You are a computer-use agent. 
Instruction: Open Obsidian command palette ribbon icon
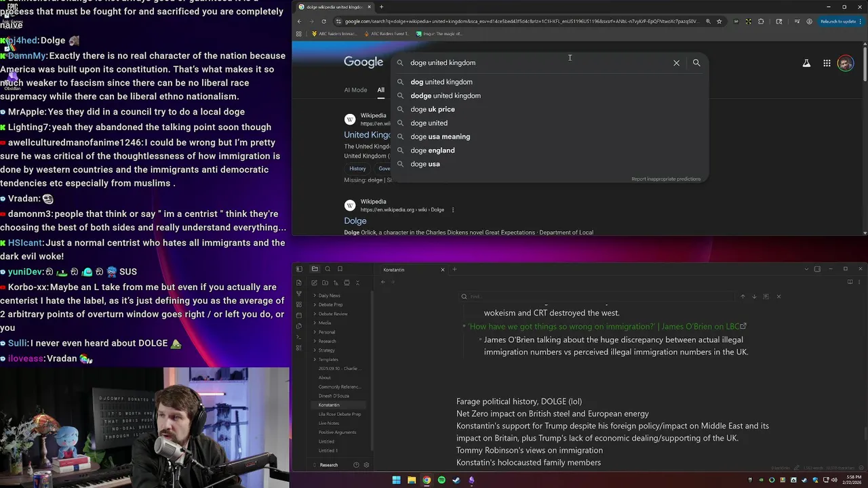pos(299,337)
